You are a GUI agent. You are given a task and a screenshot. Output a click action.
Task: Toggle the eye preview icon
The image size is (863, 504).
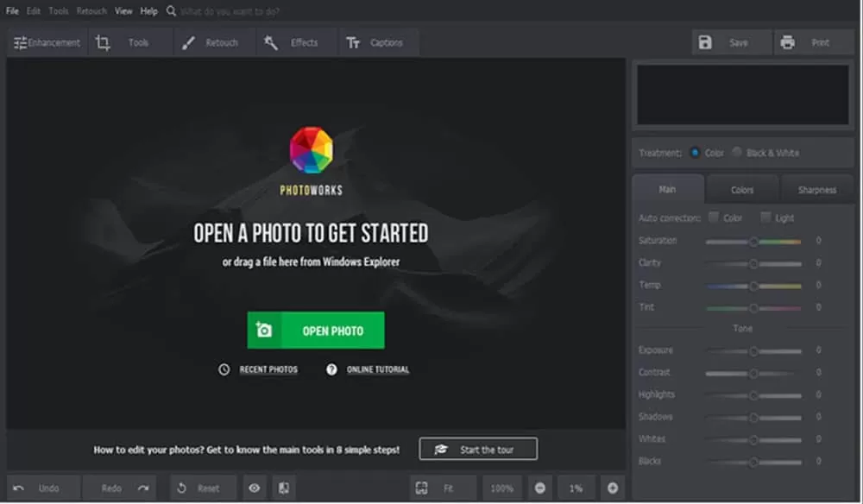(255, 488)
